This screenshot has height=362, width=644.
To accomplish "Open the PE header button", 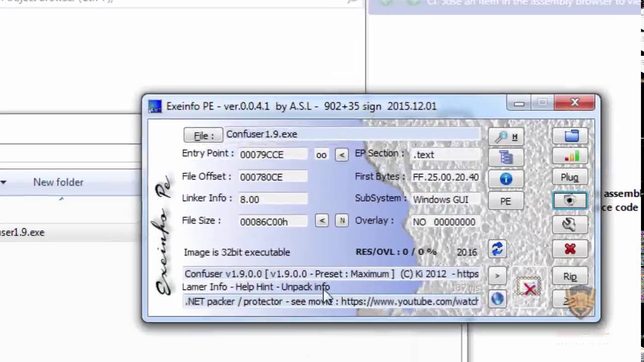I will pos(506,201).
